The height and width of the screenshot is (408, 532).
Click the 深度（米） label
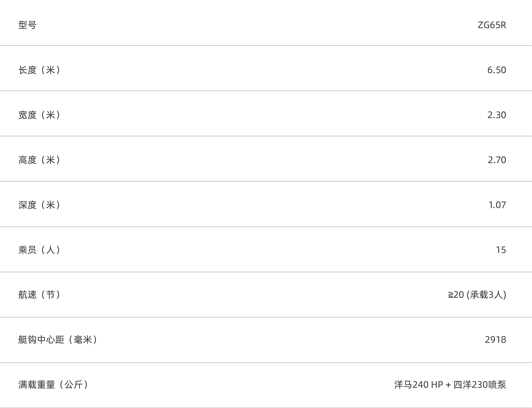coord(39,205)
